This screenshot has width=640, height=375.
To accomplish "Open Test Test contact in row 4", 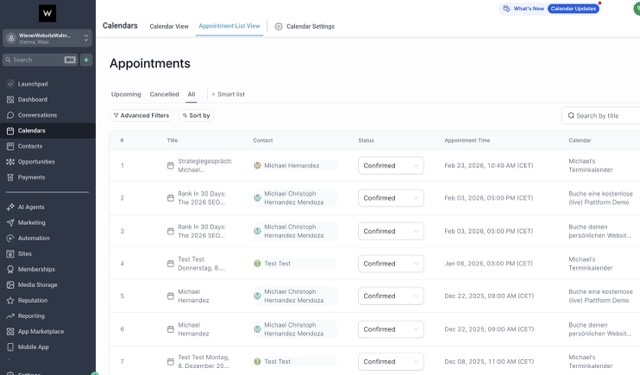I will 277,264.
